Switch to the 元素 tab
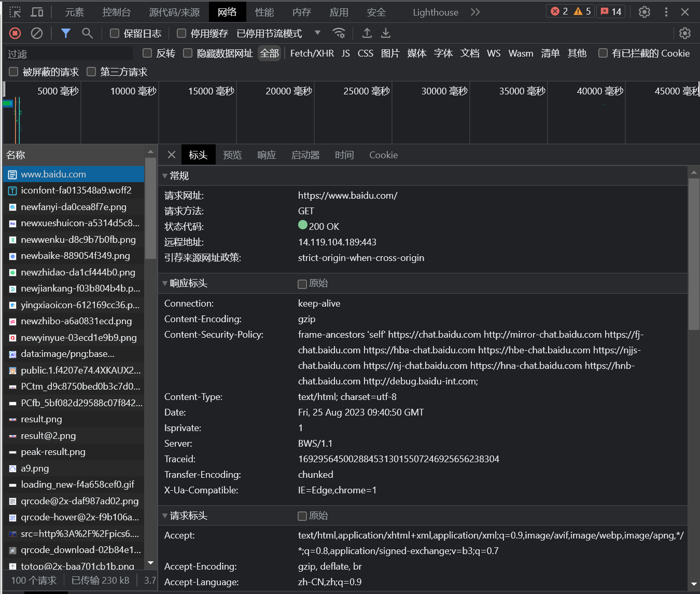 coord(74,12)
